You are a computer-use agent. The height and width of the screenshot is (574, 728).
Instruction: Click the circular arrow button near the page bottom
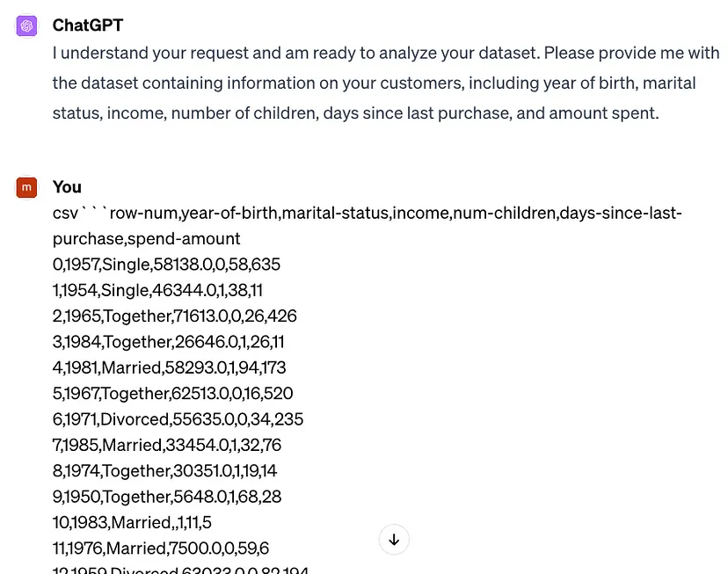[394, 540]
